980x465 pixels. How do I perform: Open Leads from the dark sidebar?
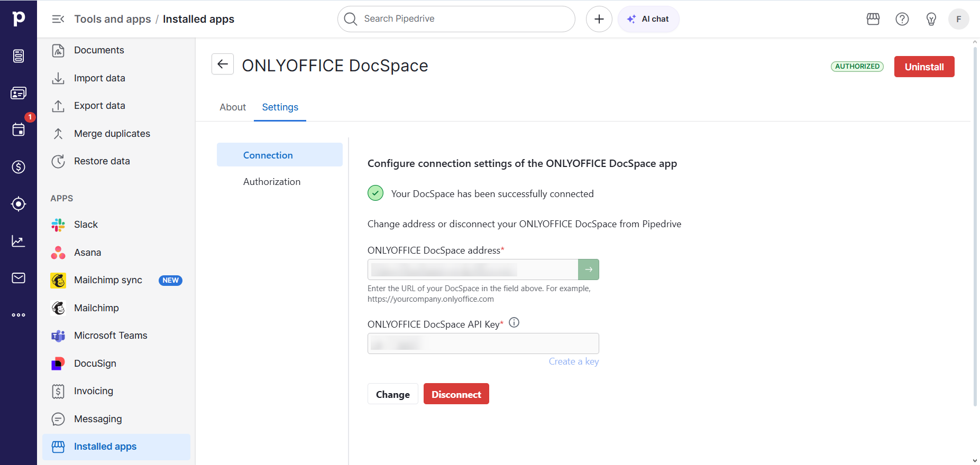click(x=19, y=56)
